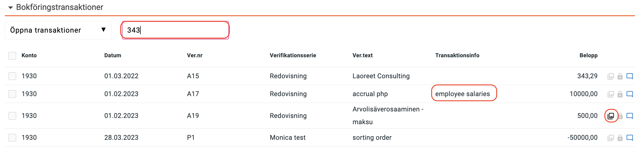Click the search field containing 343
Viewport: 644px width, 148px height.
coord(175,30)
